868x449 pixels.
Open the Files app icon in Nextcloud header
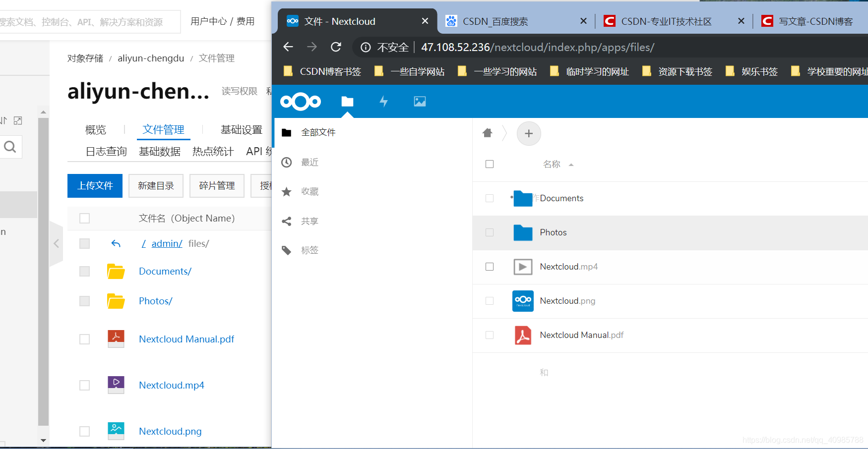tap(347, 102)
